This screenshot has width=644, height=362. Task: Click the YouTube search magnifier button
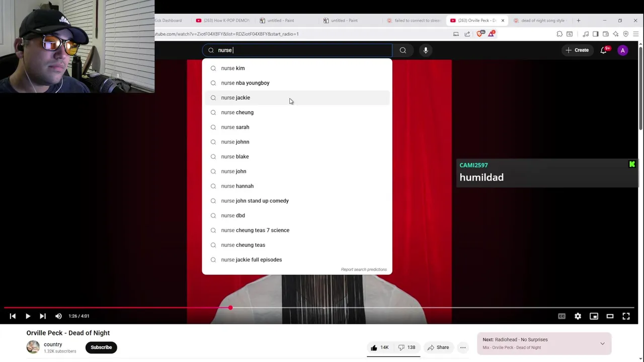[403, 50]
